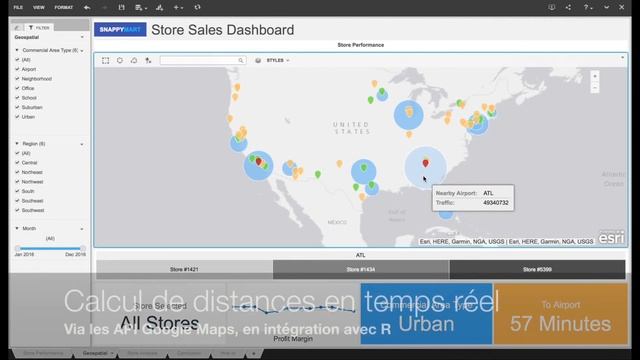Viewport: 640px width, 360px height.
Task: Collapse the Commercial Area Type section triangle
Action: tap(17, 50)
